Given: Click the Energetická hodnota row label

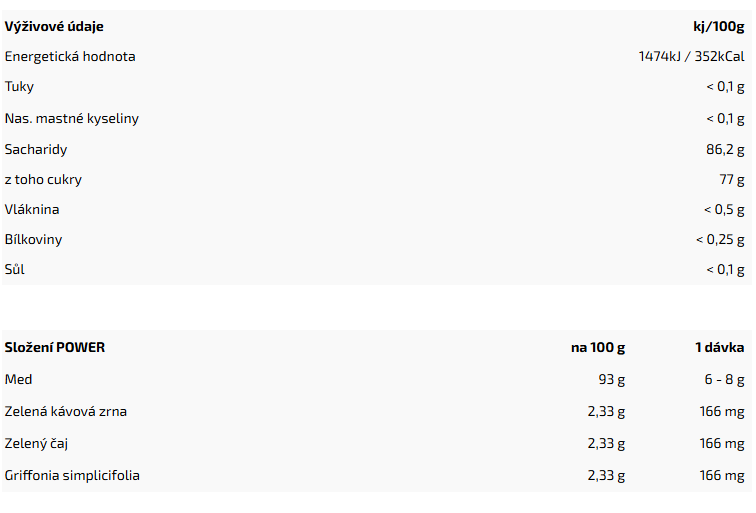Looking at the screenshot, I should point(70,57).
